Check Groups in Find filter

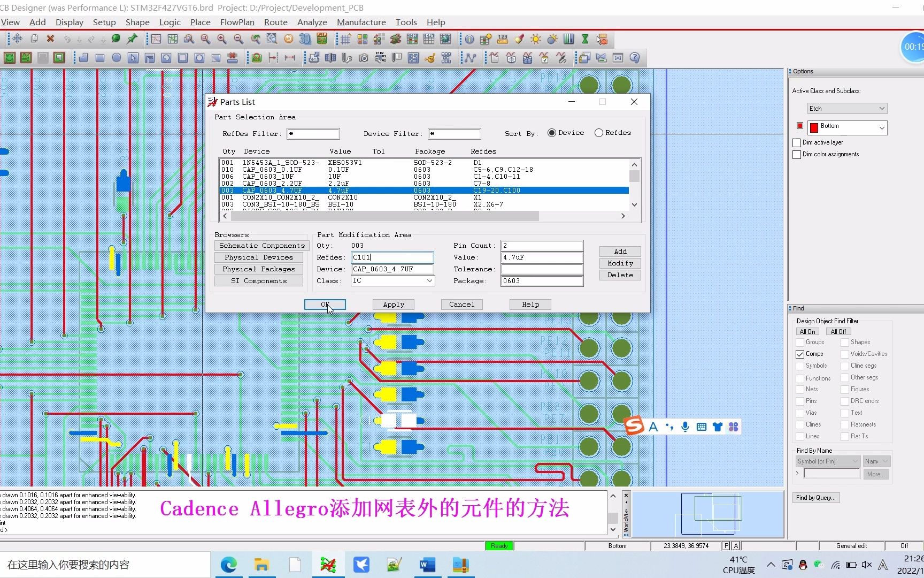pyautogui.click(x=800, y=343)
